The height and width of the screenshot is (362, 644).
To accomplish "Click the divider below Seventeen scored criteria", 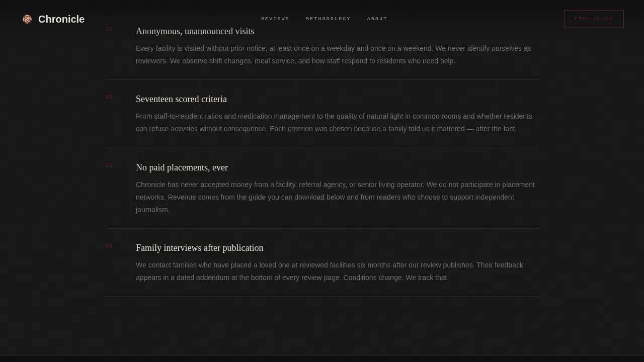I will [322, 148].
